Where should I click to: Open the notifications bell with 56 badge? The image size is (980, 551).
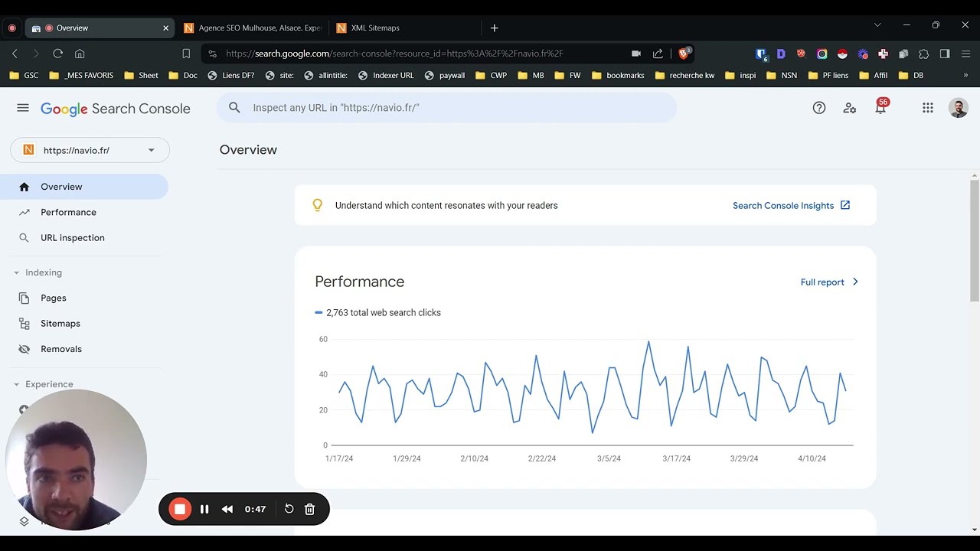880,107
